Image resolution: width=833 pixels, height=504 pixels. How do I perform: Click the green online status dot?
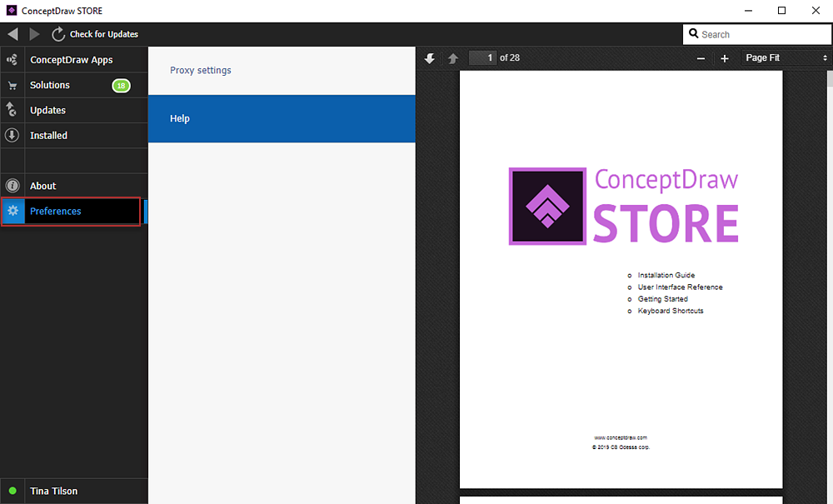point(12,491)
